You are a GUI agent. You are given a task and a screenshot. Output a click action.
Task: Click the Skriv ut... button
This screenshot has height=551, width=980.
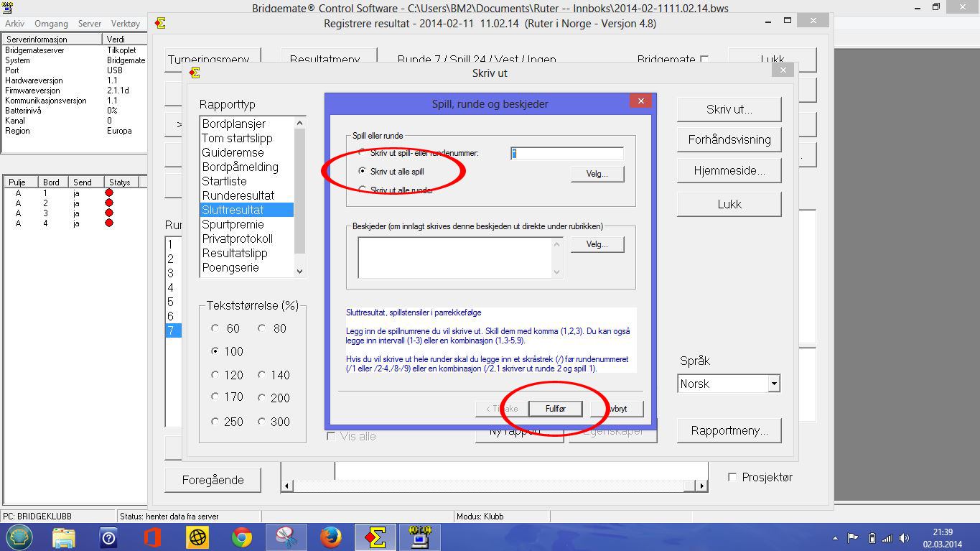tap(729, 109)
